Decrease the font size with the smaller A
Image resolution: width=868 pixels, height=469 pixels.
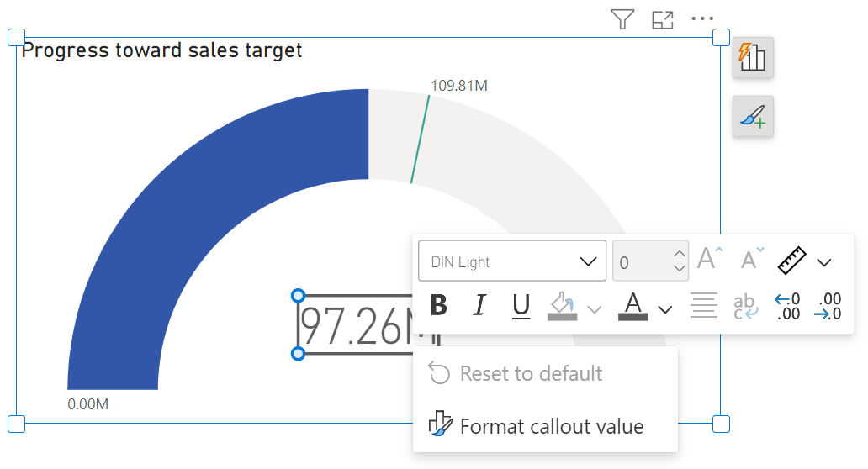[752, 261]
